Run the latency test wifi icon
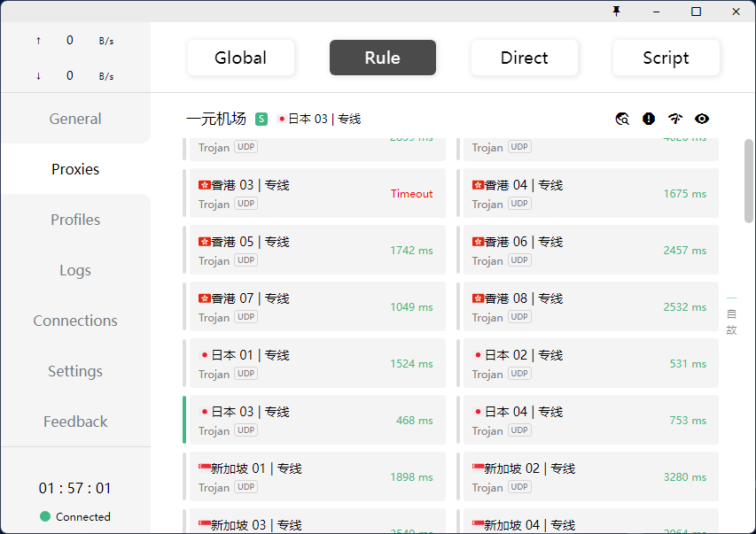Screen dimensions: 756x534 pos(675,119)
